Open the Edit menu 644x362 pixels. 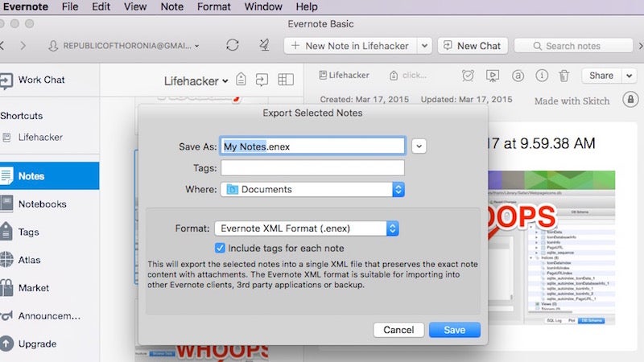[x=101, y=6]
